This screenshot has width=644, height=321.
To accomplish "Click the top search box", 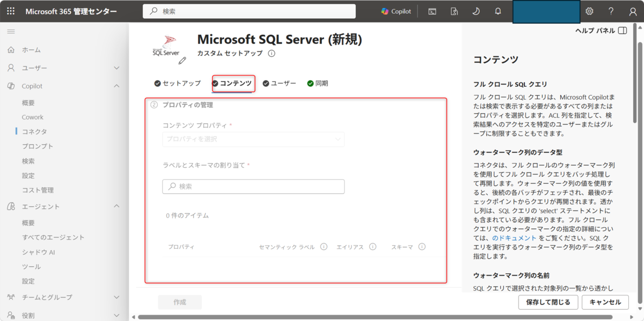I will 249,11.
